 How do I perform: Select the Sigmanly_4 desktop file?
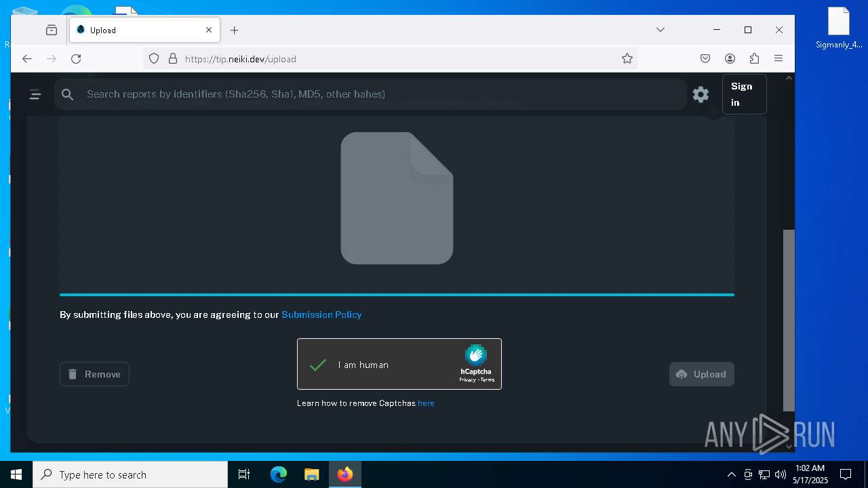point(839,28)
